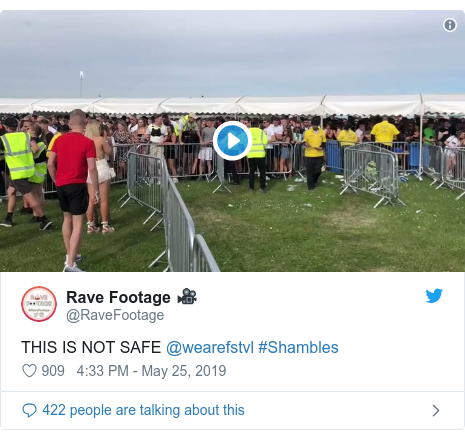Viewport: 465px width, 439px height.
Task: Open the #Shambles hashtag
Action: pyautogui.click(x=298, y=347)
